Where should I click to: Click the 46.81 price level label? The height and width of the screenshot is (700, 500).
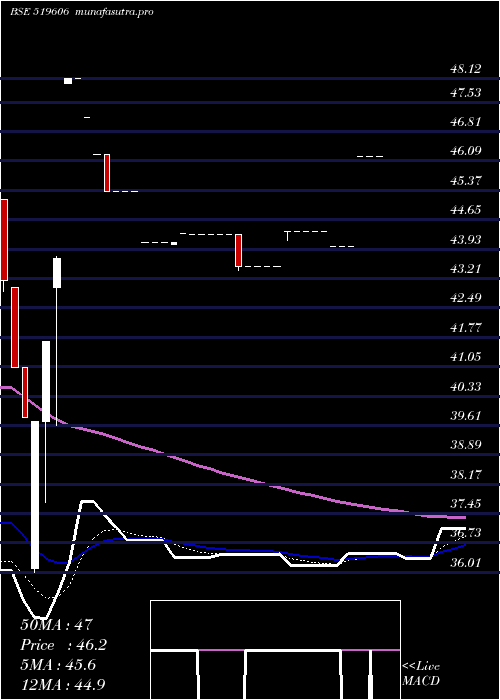click(466, 121)
